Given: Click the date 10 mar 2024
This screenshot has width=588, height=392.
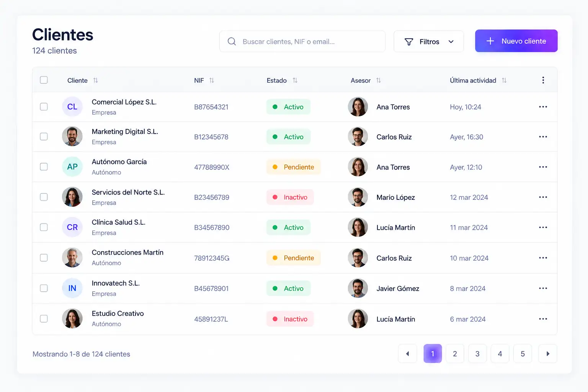Looking at the screenshot, I should [x=469, y=258].
